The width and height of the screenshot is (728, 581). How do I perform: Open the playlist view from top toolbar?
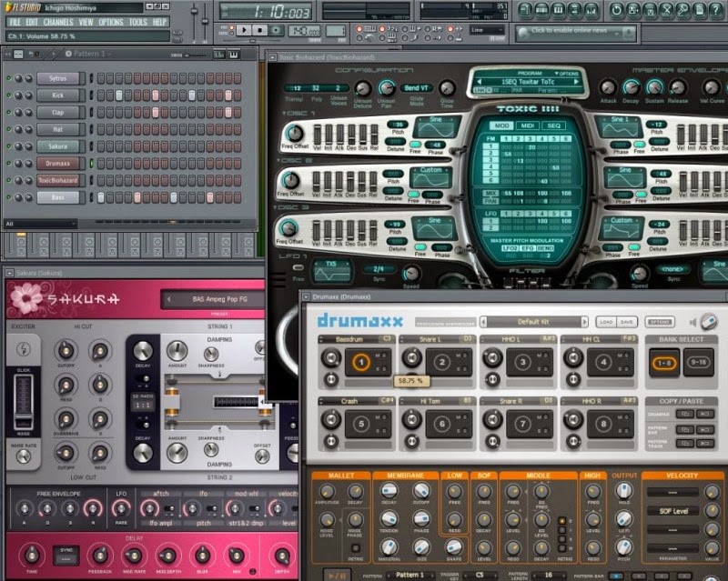click(526, 10)
